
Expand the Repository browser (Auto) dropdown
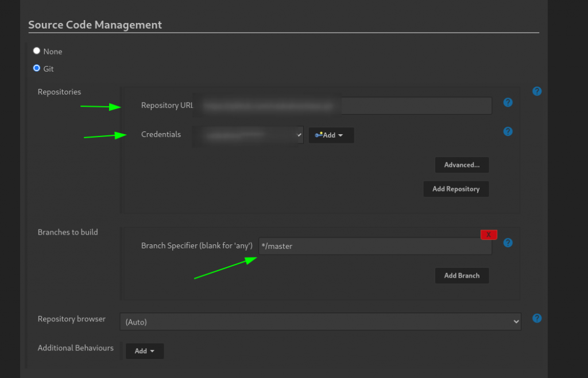(320, 322)
